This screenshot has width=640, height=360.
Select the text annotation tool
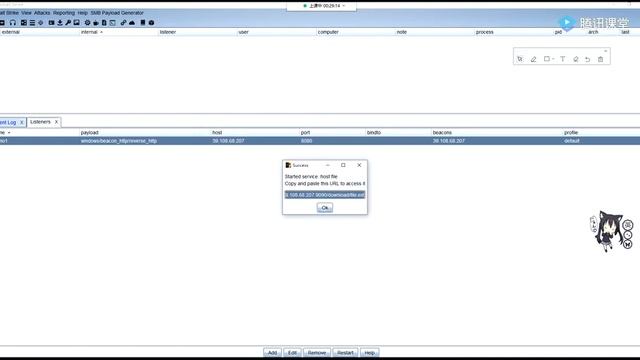pyautogui.click(x=562, y=59)
